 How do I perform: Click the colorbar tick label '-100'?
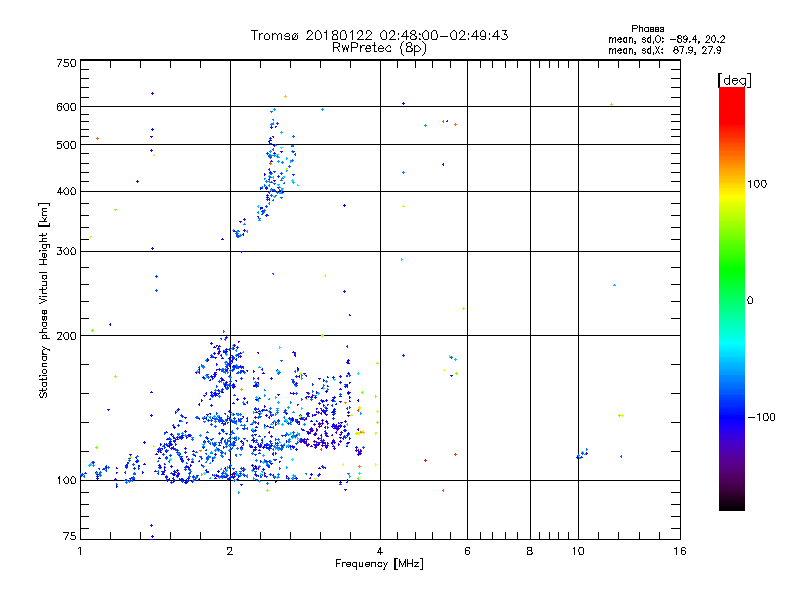(x=761, y=417)
